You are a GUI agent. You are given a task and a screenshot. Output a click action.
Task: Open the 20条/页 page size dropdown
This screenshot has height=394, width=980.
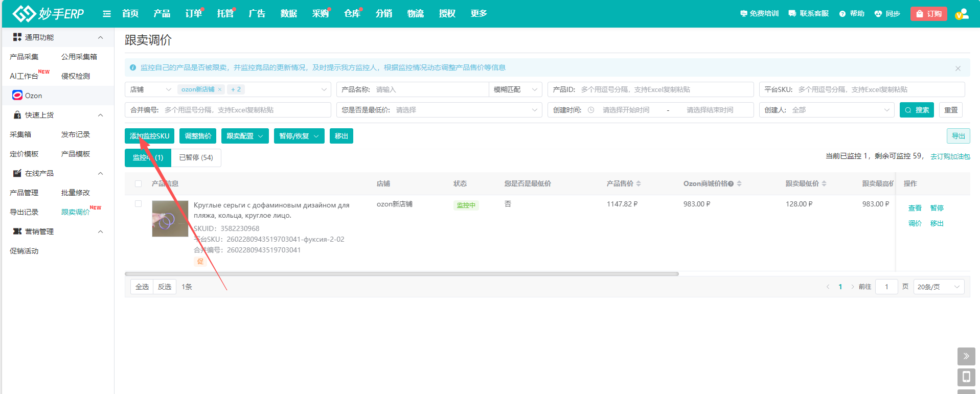939,287
